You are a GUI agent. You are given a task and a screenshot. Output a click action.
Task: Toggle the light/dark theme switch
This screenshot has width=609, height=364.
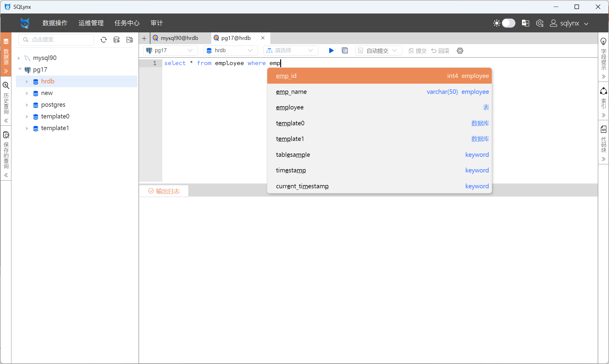(x=508, y=23)
